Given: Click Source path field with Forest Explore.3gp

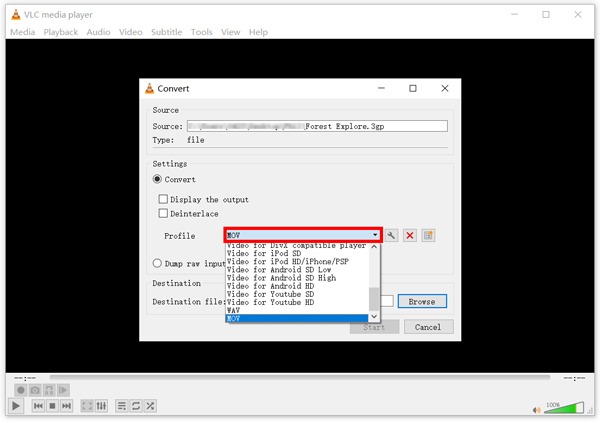Looking at the screenshot, I should coord(317,126).
